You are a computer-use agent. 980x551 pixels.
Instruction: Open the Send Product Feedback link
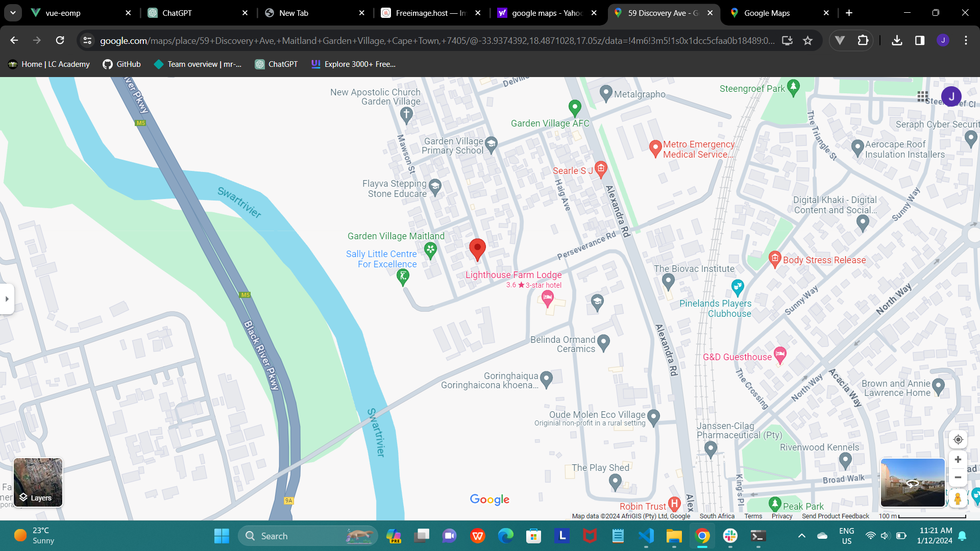tap(835, 516)
